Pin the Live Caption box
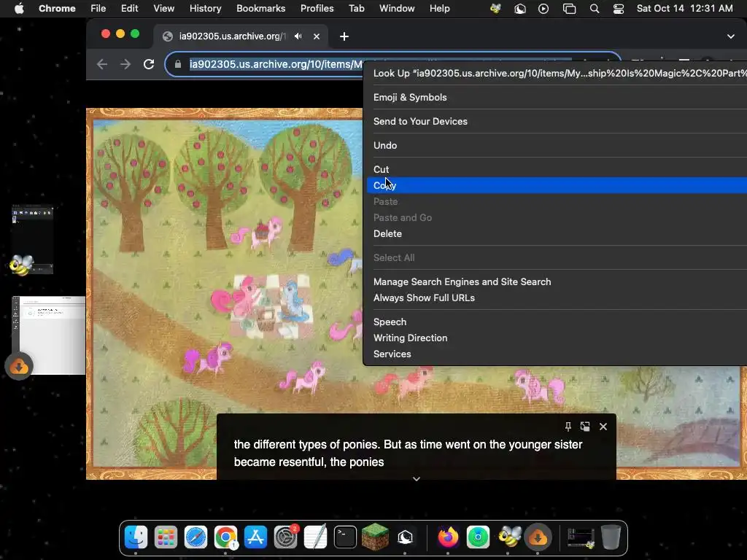Image resolution: width=747 pixels, height=560 pixels. pos(568,426)
